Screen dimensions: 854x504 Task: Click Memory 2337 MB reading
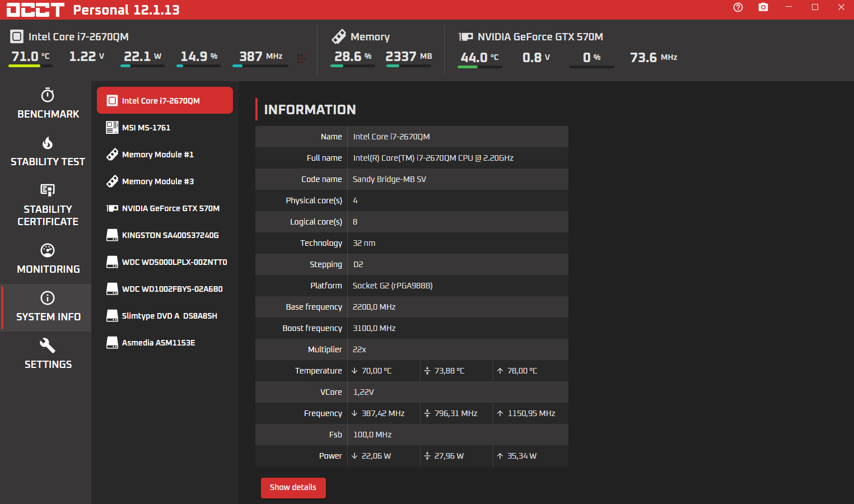click(x=409, y=57)
